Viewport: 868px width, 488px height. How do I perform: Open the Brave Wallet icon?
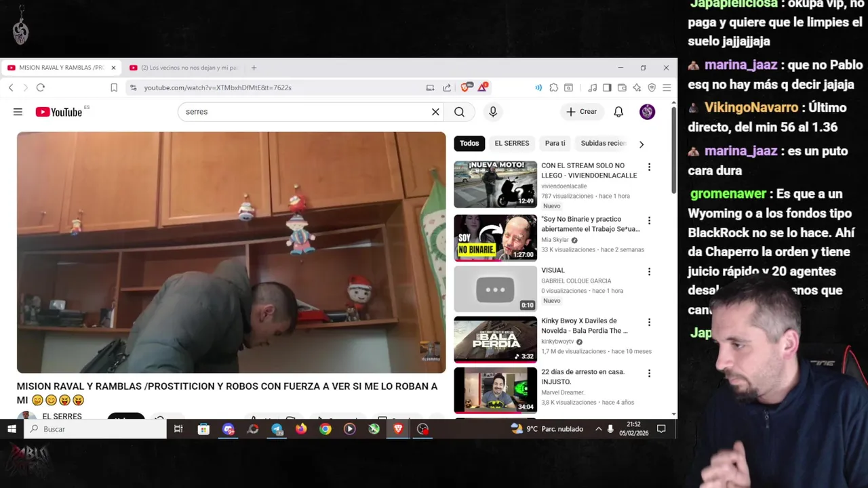click(x=622, y=87)
